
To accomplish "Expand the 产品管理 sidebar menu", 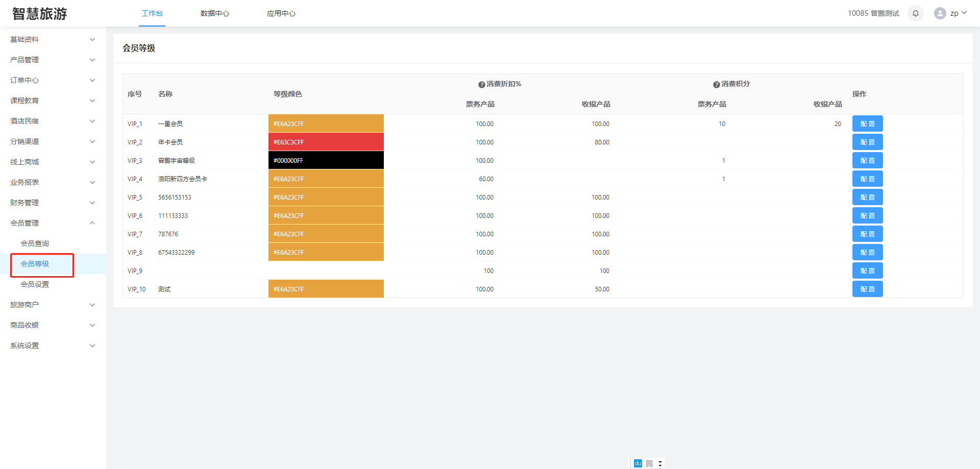I will point(53,60).
